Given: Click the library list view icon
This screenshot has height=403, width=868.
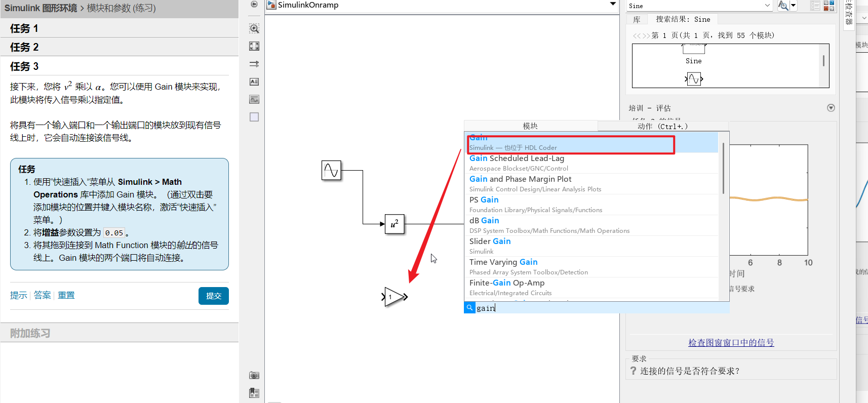Looking at the screenshot, I should (x=815, y=6).
